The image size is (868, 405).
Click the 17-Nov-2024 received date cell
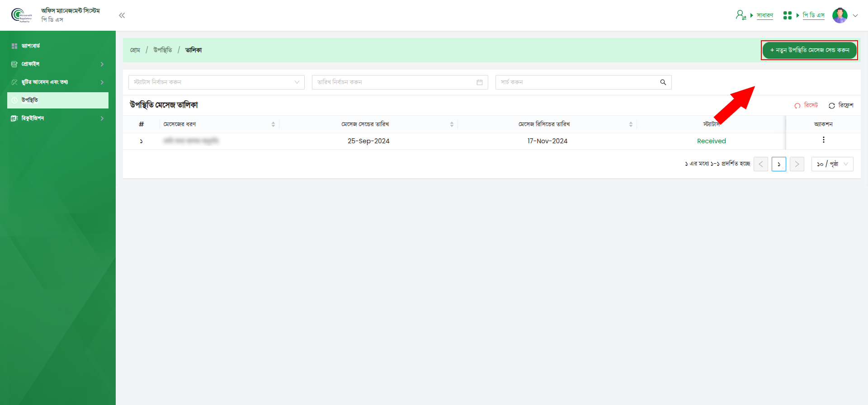(x=547, y=141)
